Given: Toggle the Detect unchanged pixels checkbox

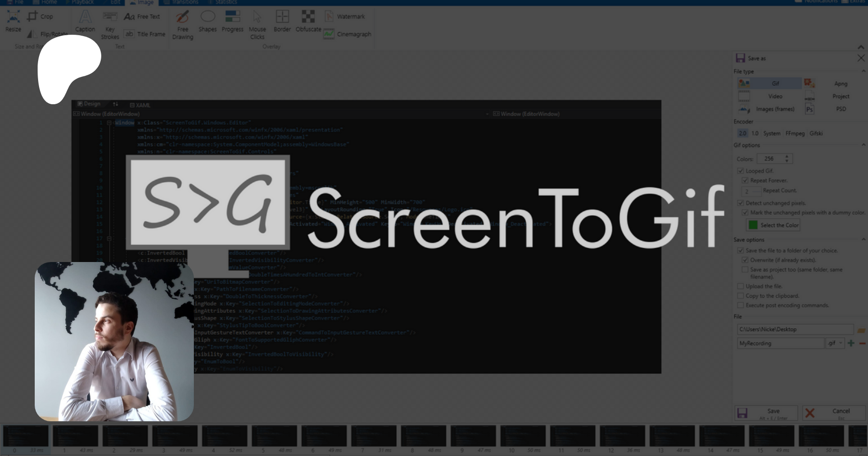Looking at the screenshot, I should point(740,203).
